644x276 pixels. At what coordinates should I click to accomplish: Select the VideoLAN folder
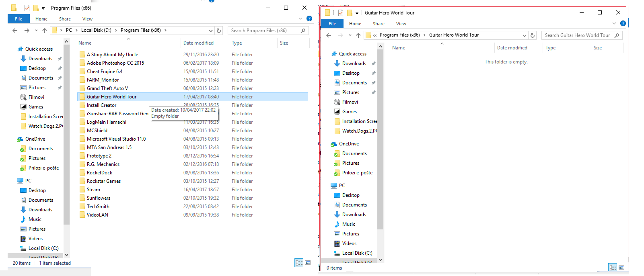point(97,215)
